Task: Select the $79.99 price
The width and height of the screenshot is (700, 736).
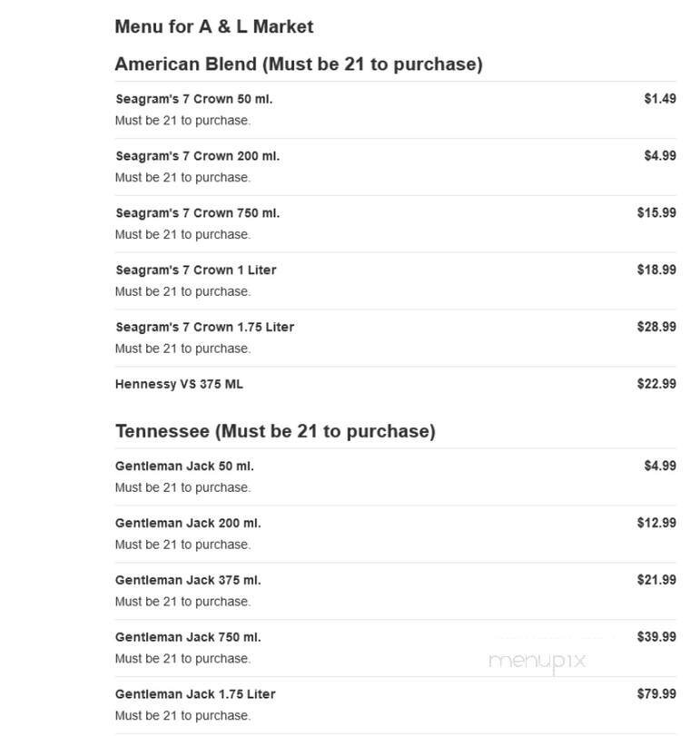Action: pyautogui.click(x=656, y=694)
